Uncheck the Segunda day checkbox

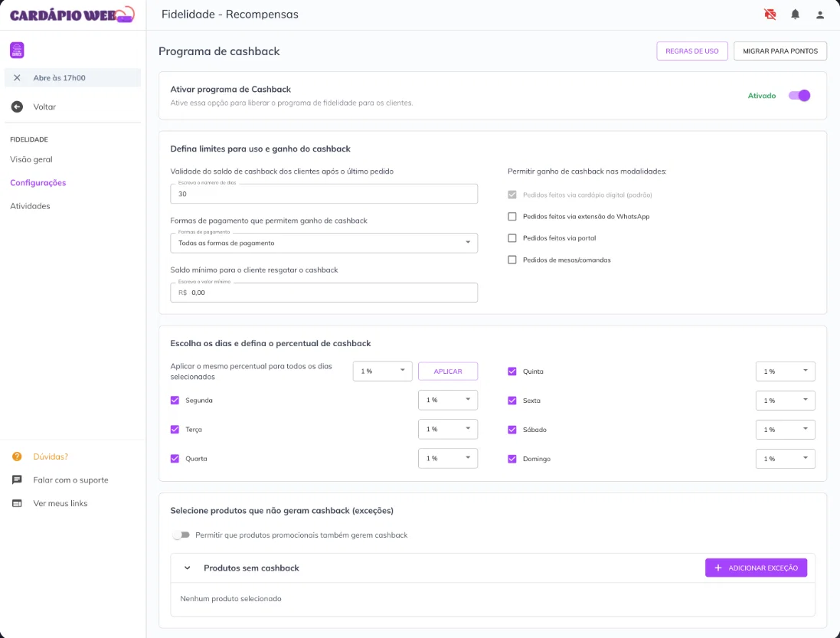[175, 400]
